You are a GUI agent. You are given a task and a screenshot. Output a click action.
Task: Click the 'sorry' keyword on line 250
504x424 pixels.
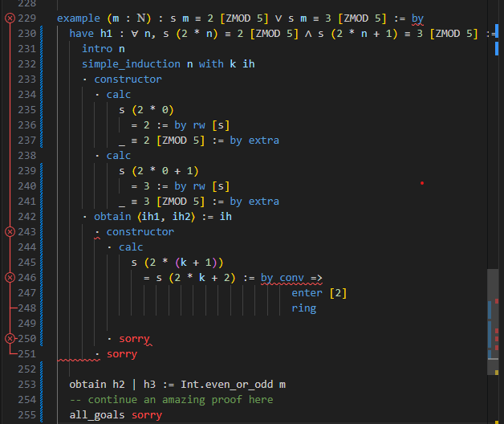click(134, 338)
